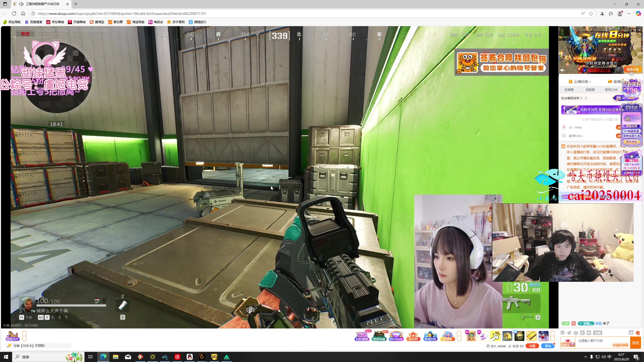Click 限时领取 in the 星愿特惠 popup
The height and width of the screenshot is (362, 644).
click(632, 142)
